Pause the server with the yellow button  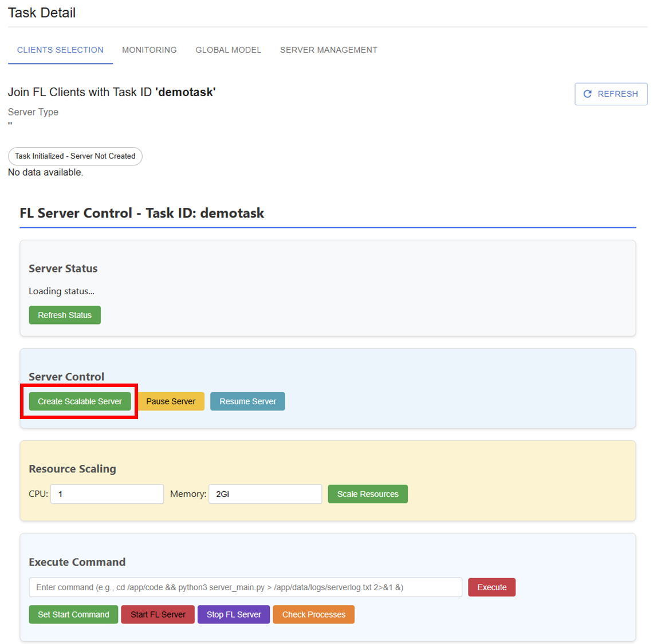click(171, 401)
